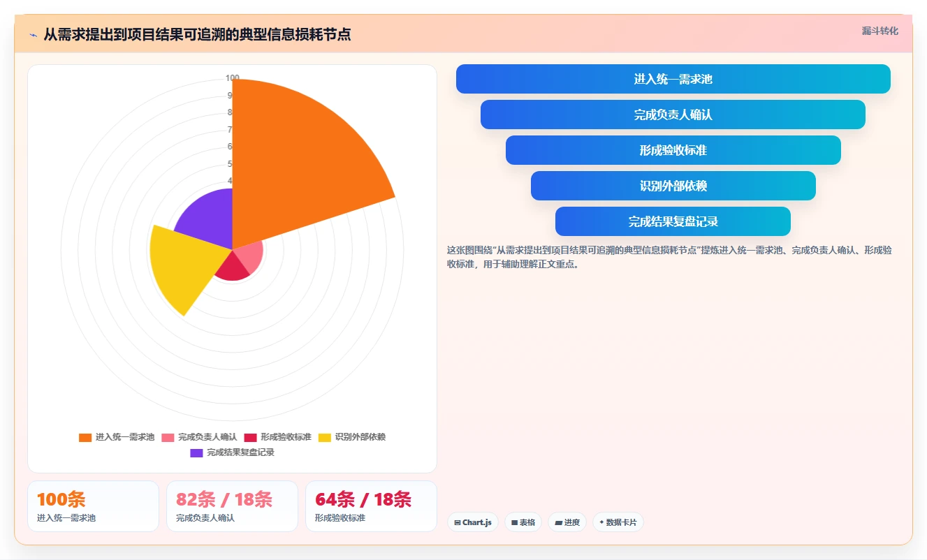Select the 进入统一需求池 funnel bar
The height and width of the screenshot is (560, 927).
click(673, 79)
